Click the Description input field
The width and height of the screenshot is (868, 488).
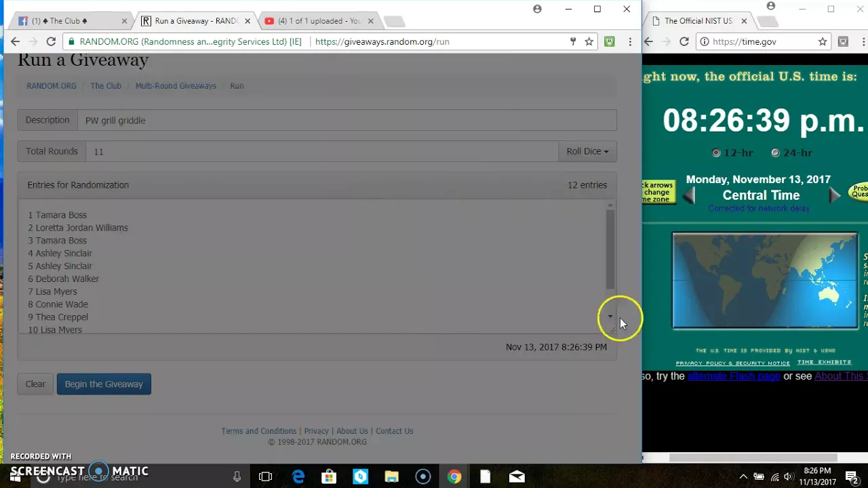347,120
